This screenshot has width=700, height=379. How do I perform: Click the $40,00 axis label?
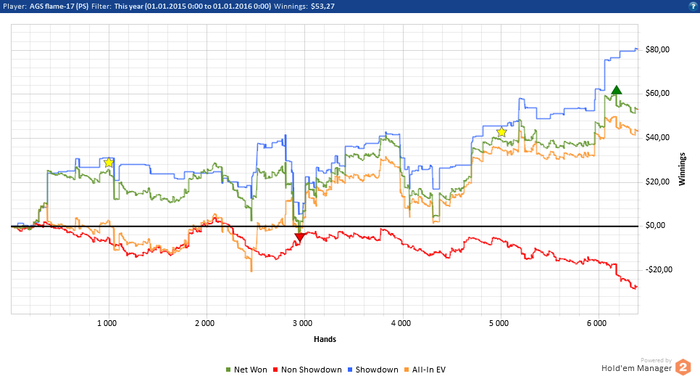[x=658, y=137]
